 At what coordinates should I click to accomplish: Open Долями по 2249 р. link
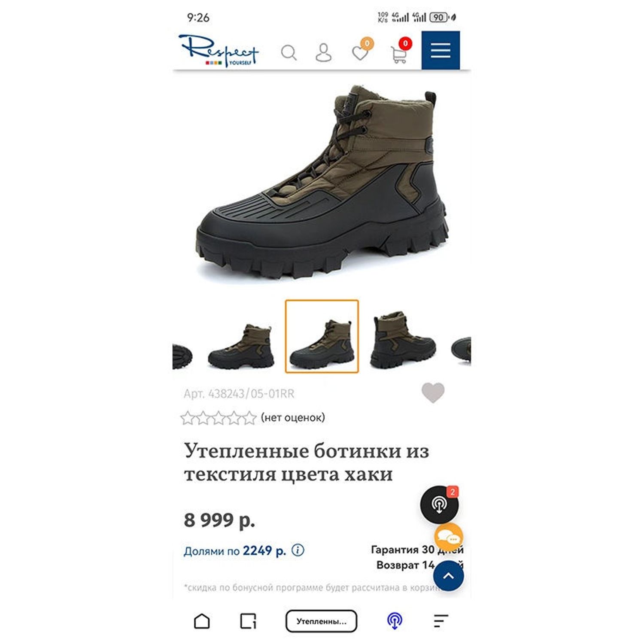click(235, 550)
